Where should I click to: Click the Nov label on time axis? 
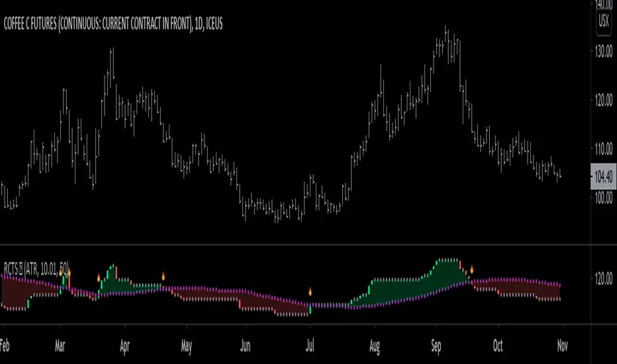click(562, 346)
